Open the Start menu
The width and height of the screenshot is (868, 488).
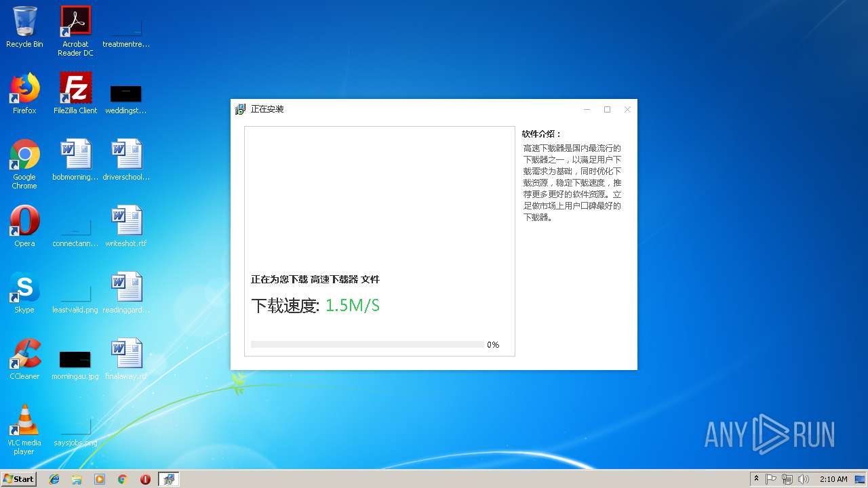point(19,479)
